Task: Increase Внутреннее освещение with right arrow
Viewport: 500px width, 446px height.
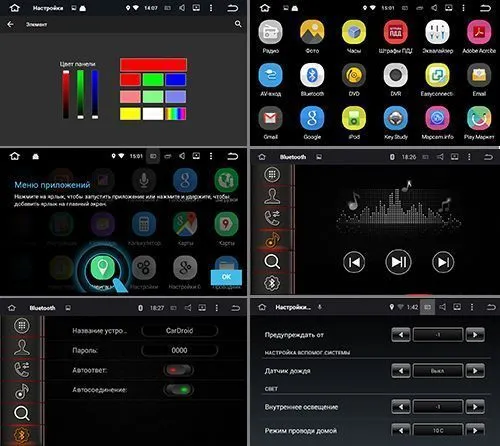Action: 475,407
